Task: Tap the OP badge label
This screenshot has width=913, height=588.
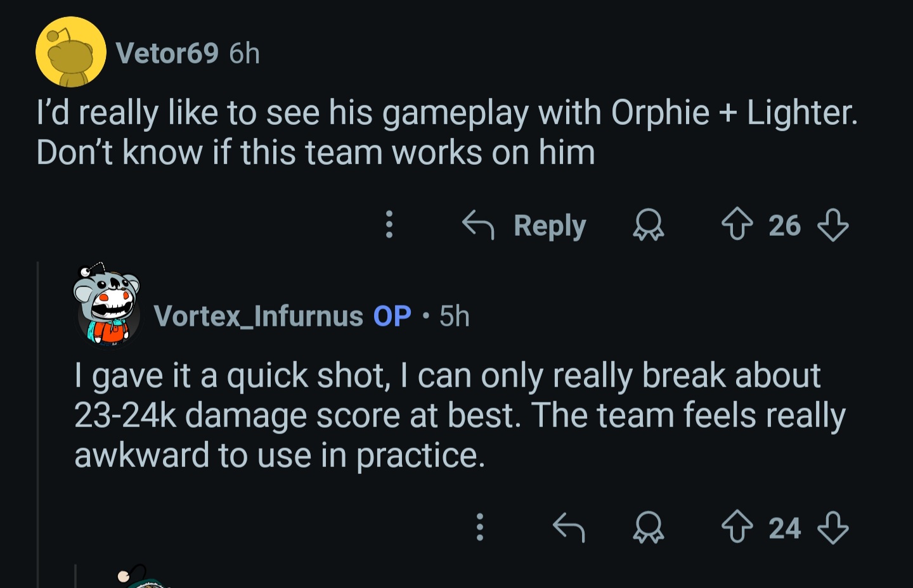Action: click(392, 316)
